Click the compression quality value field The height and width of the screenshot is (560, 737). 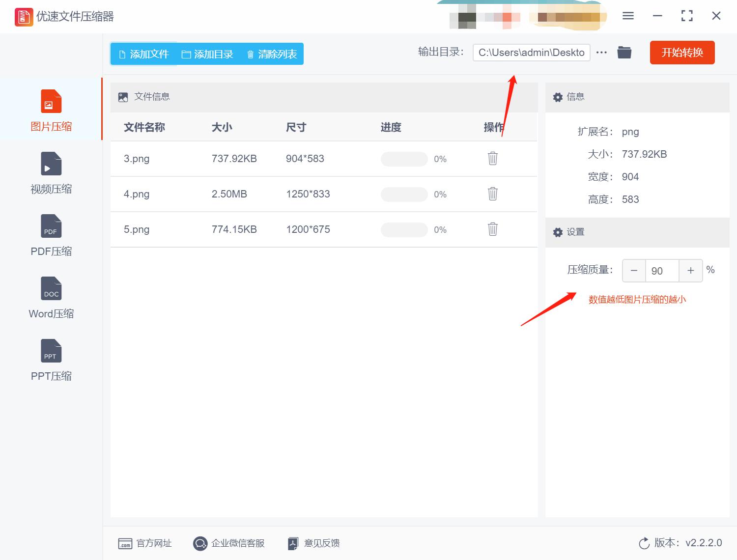(662, 271)
